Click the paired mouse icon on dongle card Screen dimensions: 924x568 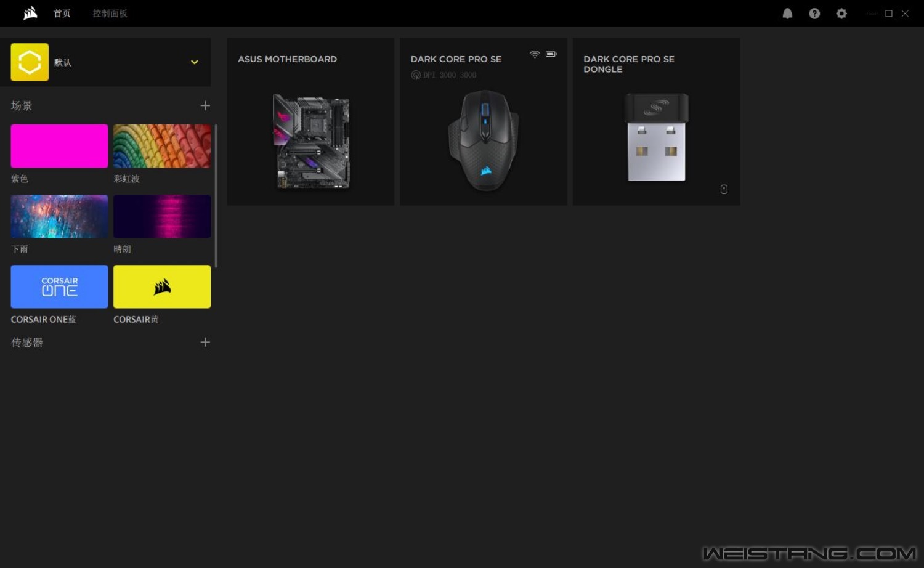(x=724, y=189)
